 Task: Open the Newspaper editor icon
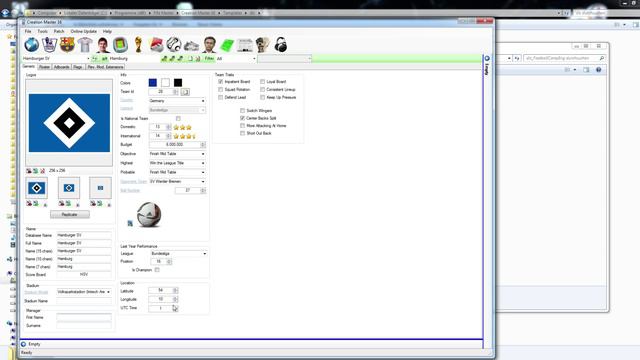point(245,45)
